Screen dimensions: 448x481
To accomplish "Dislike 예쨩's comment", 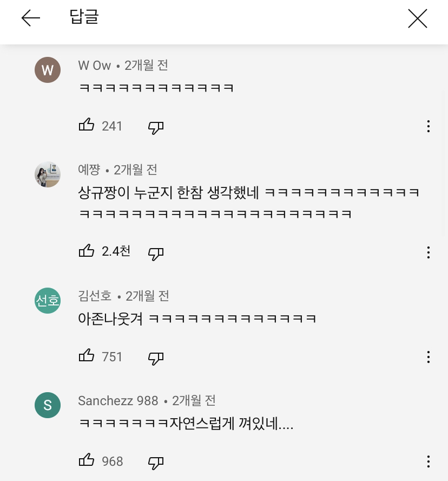I will pyautogui.click(x=156, y=253).
